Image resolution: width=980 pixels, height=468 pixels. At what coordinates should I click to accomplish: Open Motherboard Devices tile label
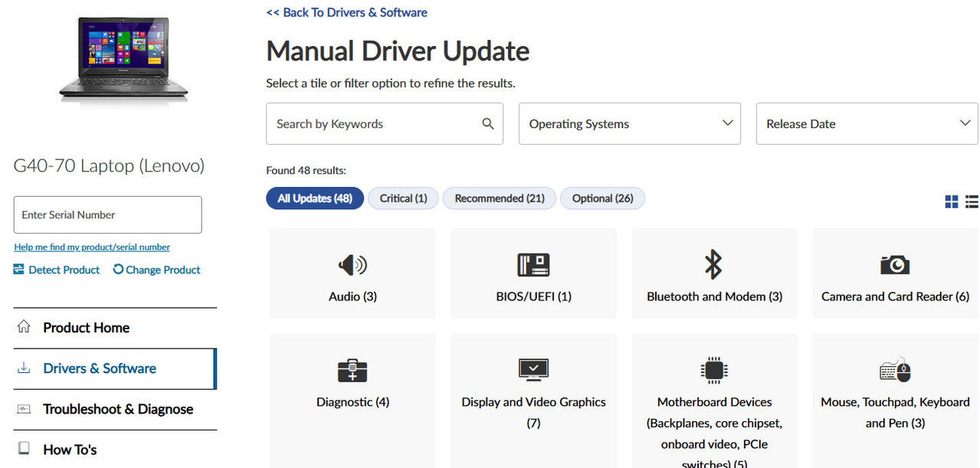tap(714, 433)
